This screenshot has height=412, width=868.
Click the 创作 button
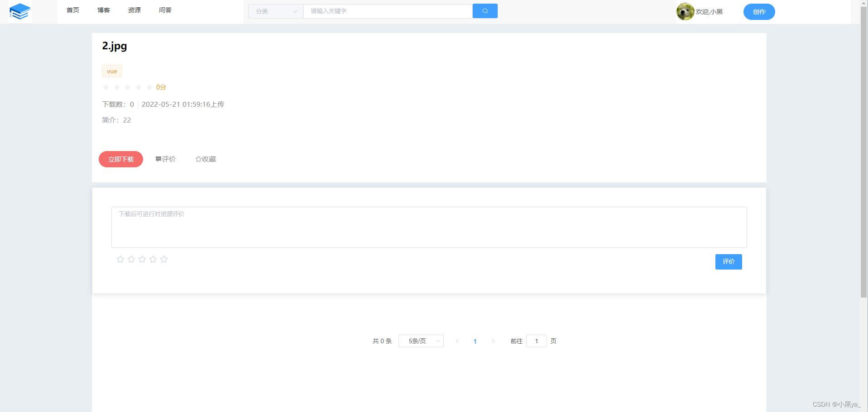click(x=759, y=12)
